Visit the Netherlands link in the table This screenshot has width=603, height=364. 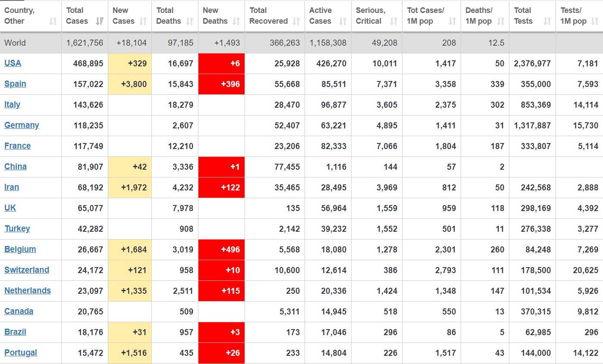point(28,291)
